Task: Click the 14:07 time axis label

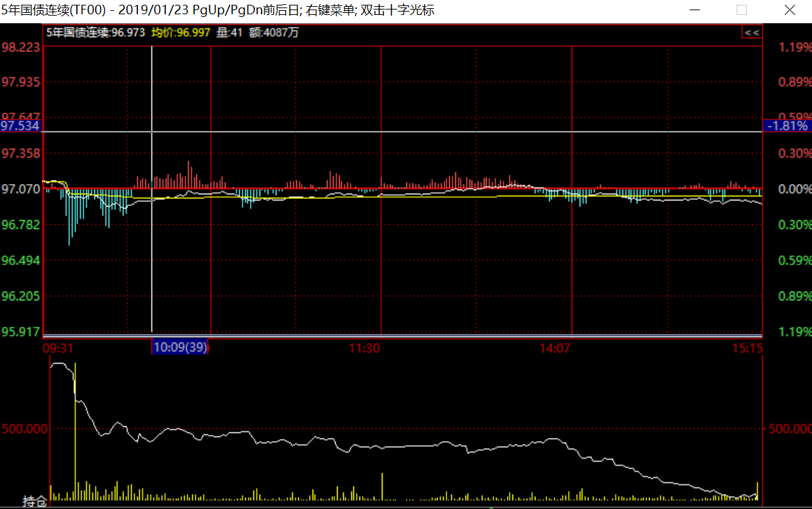Action: coord(554,348)
